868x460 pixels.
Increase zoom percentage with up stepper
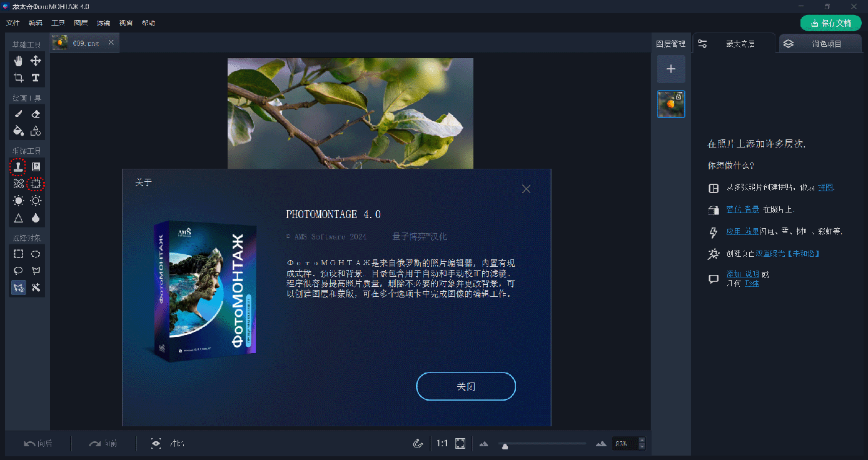coord(641,441)
